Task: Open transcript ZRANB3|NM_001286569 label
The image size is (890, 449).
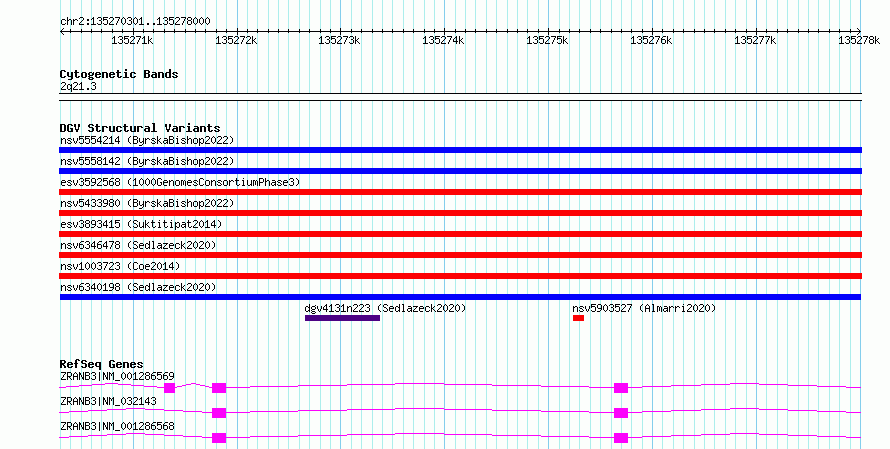Action: tap(117, 376)
